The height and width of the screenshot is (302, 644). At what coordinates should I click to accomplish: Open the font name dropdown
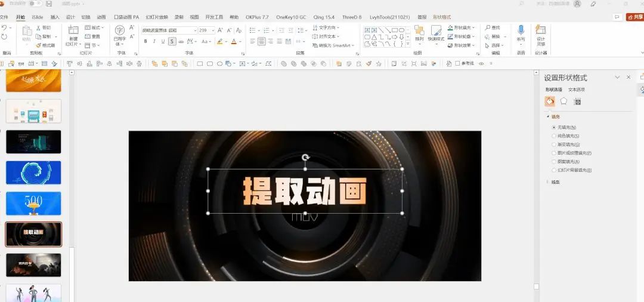point(195,30)
